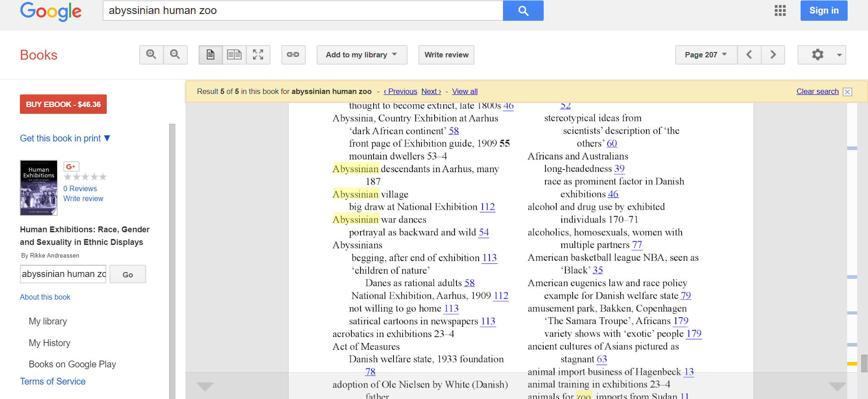Zoom out of the book page

(175, 55)
